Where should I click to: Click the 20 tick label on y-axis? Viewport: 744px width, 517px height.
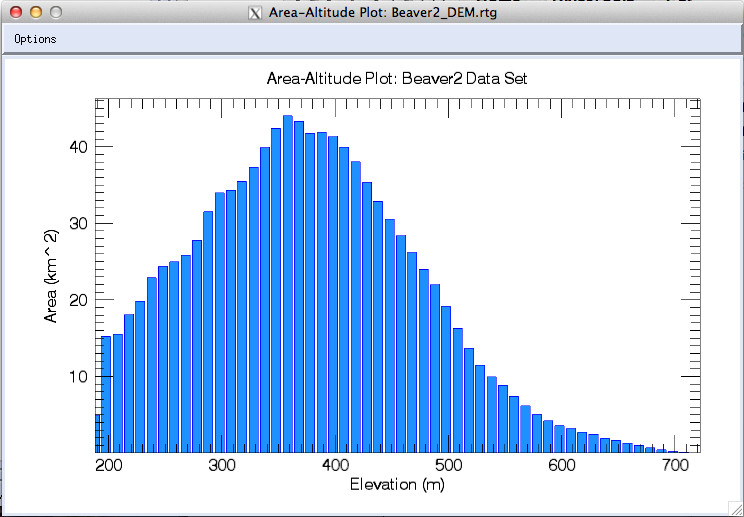(79, 300)
